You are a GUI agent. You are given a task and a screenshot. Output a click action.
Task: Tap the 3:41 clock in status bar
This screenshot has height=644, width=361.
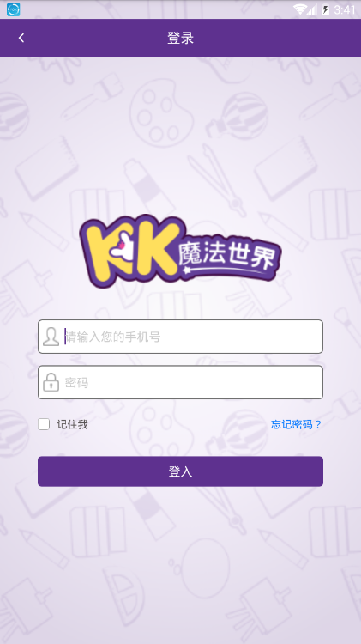[x=345, y=9]
